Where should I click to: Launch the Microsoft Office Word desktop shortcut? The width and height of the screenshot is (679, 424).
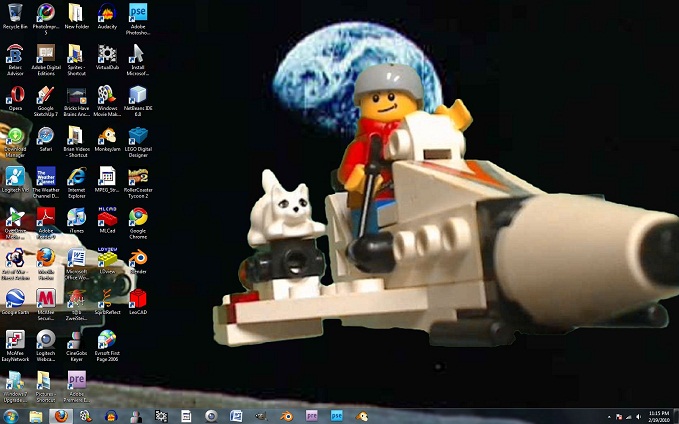pyautogui.click(x=77, y=264)
